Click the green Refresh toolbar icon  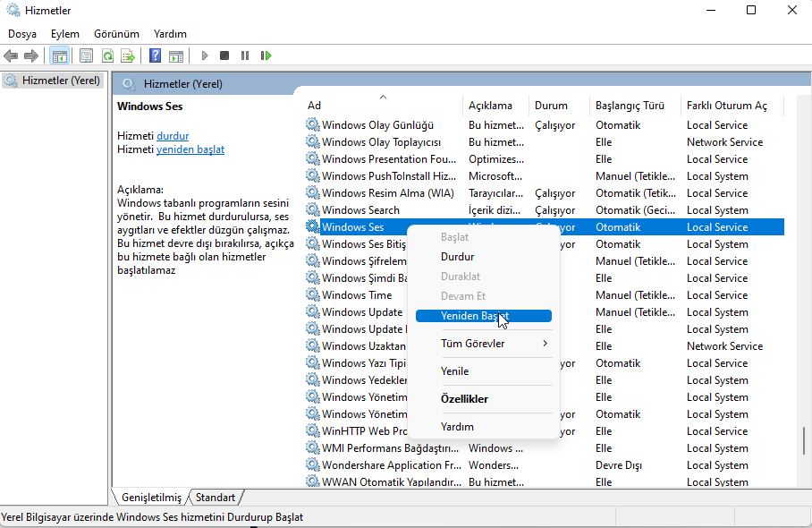pyautogui.click(x=107, y=55)
